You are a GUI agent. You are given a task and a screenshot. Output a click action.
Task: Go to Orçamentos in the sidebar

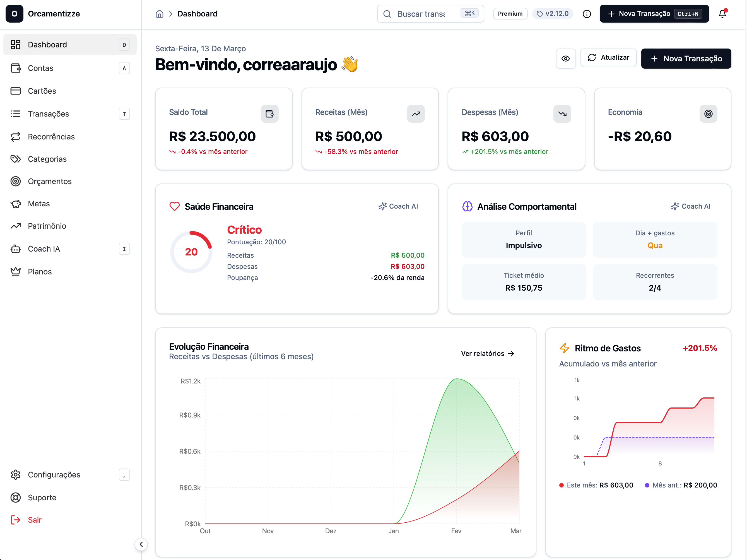50,181
